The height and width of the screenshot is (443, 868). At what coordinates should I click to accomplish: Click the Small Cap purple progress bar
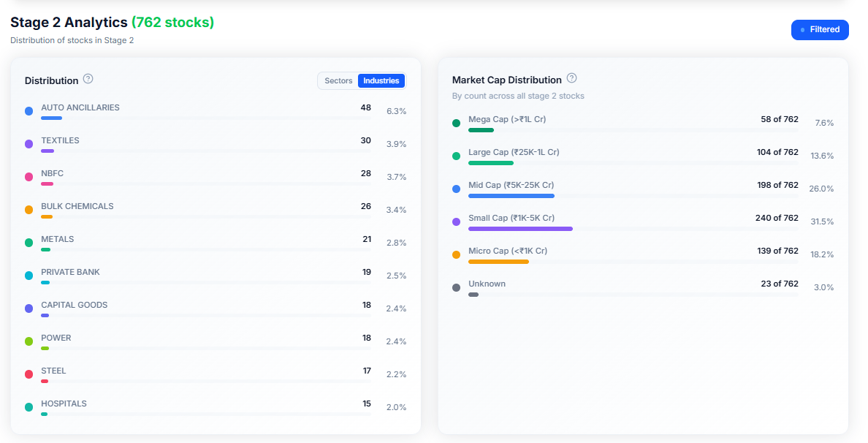click(x=520, y=229)
